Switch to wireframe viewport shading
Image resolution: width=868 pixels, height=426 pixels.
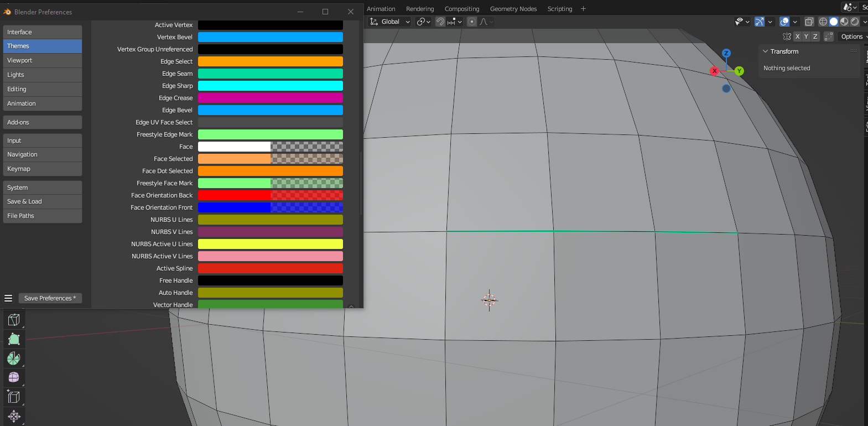point(823,22)
